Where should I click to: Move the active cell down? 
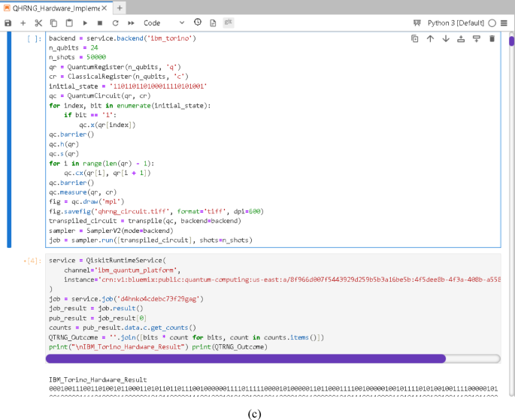click(445, 38)
